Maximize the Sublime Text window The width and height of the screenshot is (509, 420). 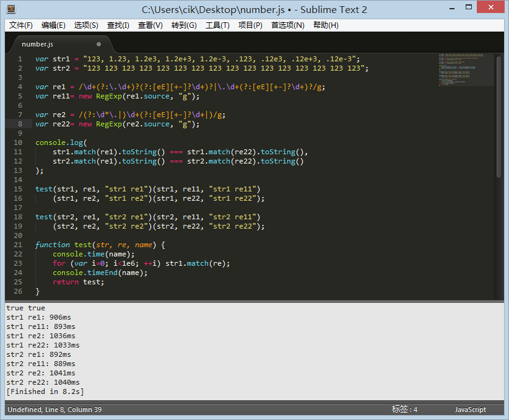point(468,7)
